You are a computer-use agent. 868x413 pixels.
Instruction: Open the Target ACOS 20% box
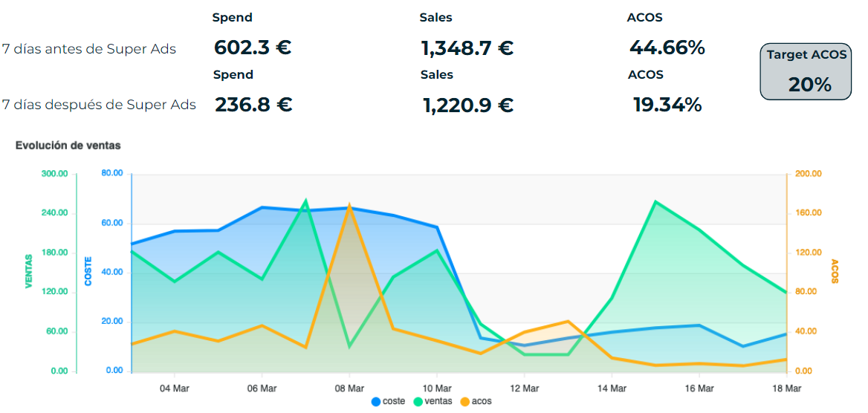[806, 71]
